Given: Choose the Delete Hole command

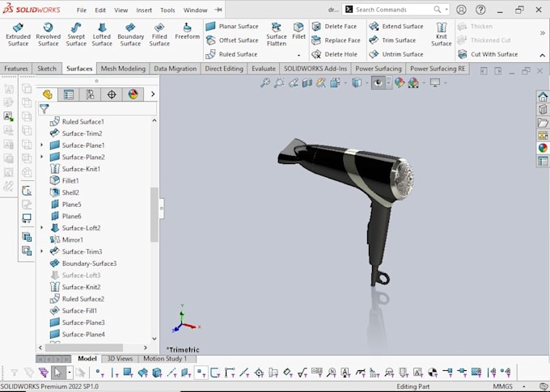Looking at the screenshot, I should coord(334,54).
